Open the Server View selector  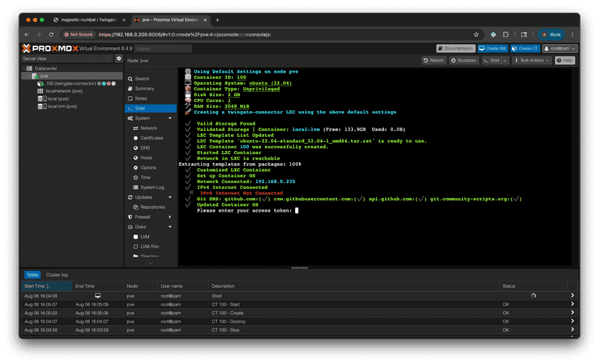[67, 58]
